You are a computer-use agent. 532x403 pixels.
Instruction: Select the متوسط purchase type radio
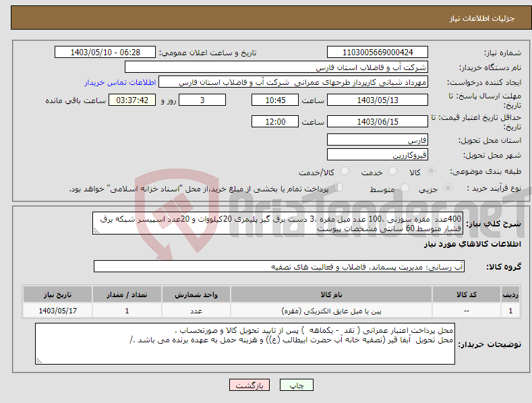point(405,187)
